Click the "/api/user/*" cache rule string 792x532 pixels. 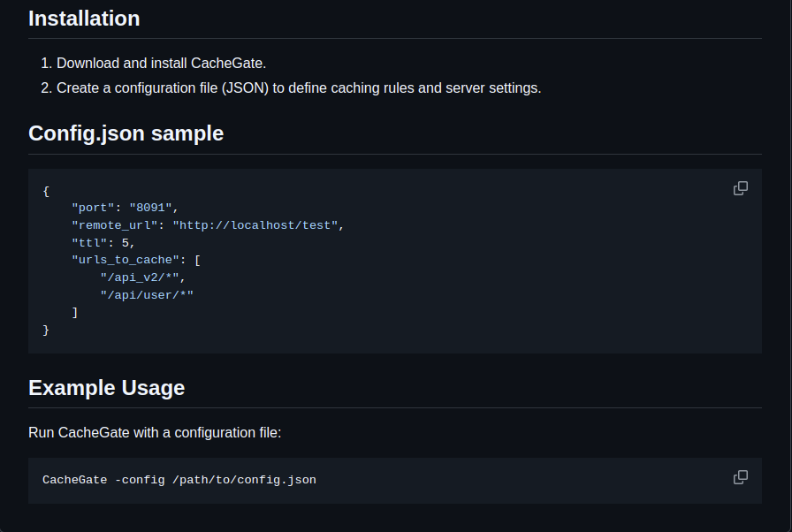tap(147, 294)
